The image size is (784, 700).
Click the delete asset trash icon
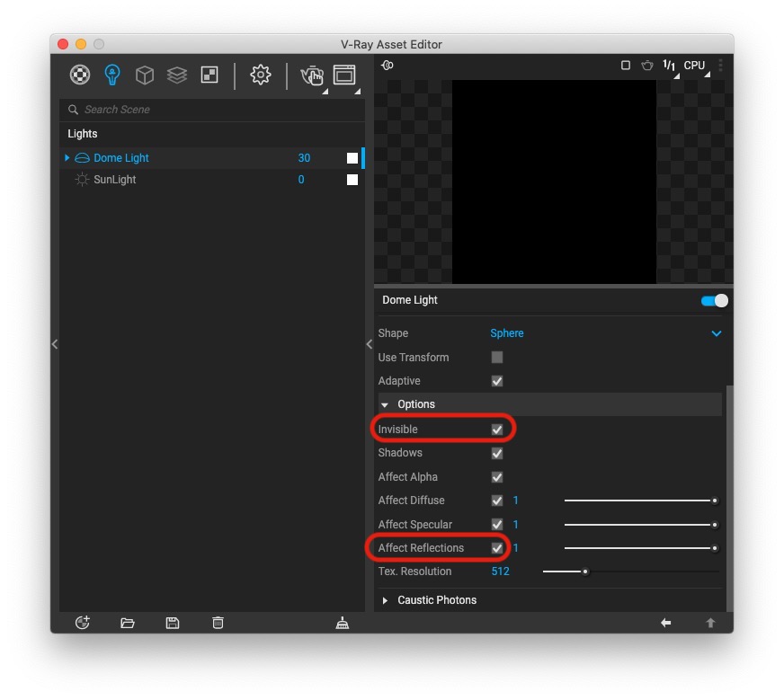tap(218, 623)
